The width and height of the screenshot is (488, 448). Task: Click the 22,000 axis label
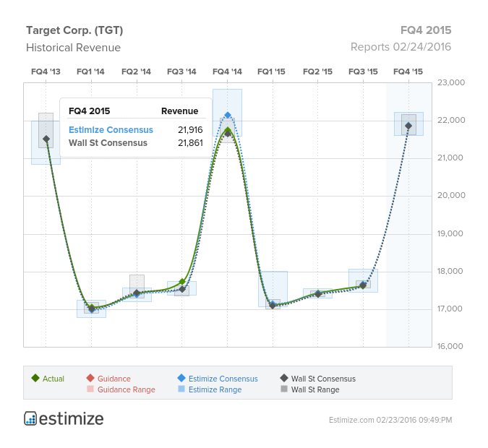451,120
